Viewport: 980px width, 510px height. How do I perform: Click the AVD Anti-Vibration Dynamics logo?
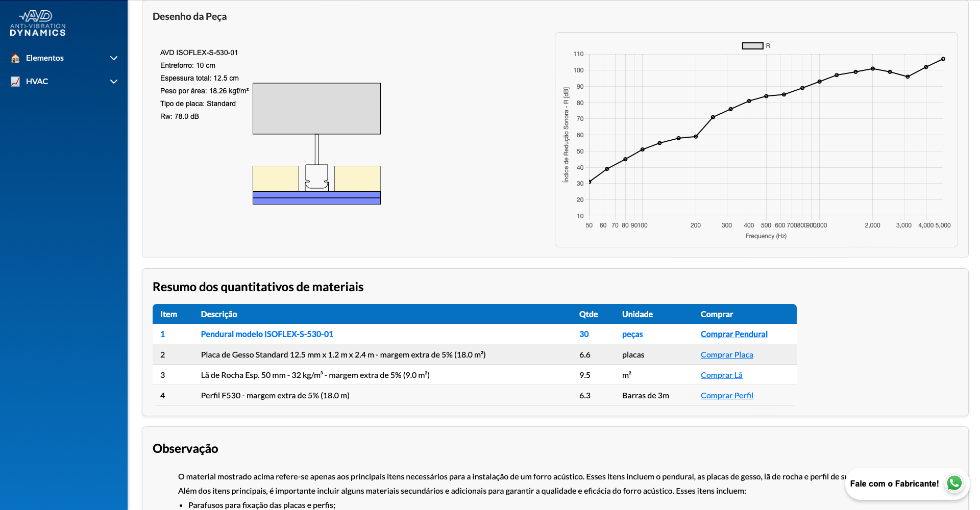point(38,23)
